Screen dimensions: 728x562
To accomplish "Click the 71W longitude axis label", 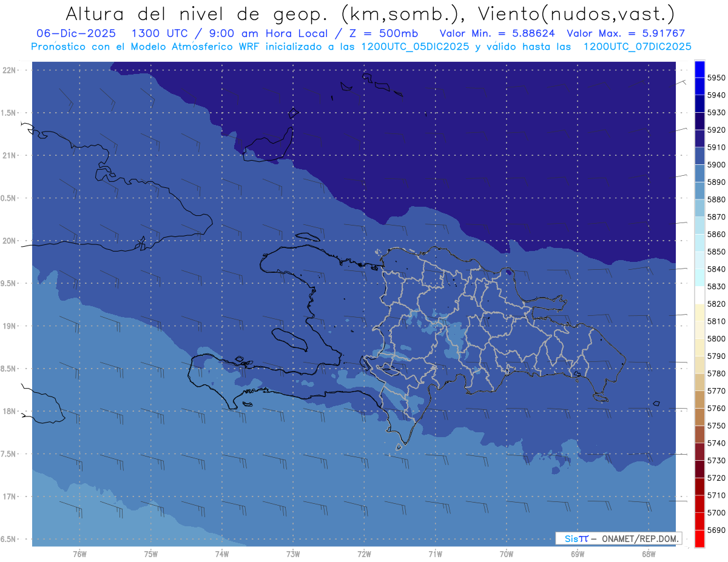I will (435, 554).
